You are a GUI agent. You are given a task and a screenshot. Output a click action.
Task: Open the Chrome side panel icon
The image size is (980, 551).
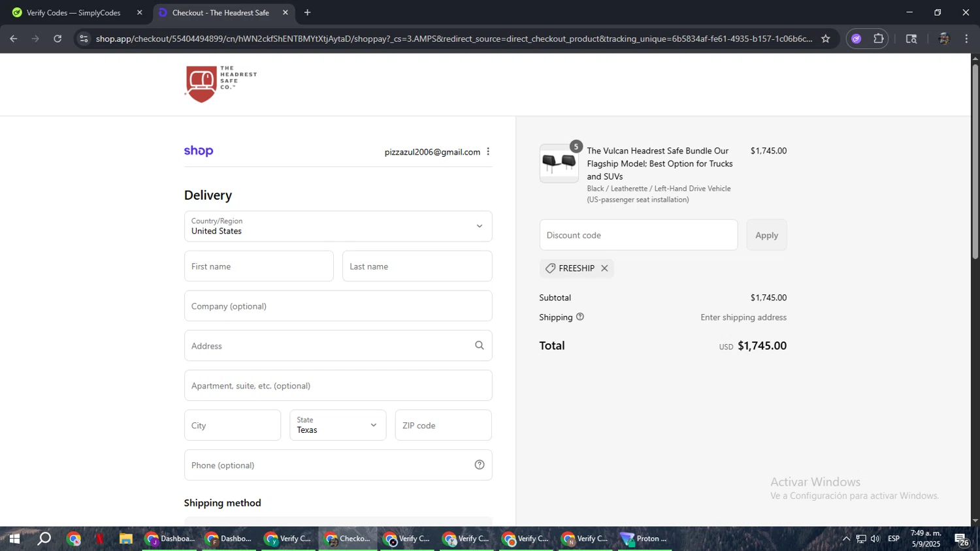911,39
